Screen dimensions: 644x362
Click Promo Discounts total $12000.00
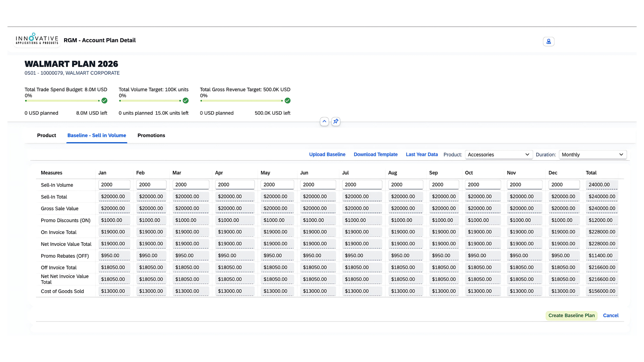point(602,220)
